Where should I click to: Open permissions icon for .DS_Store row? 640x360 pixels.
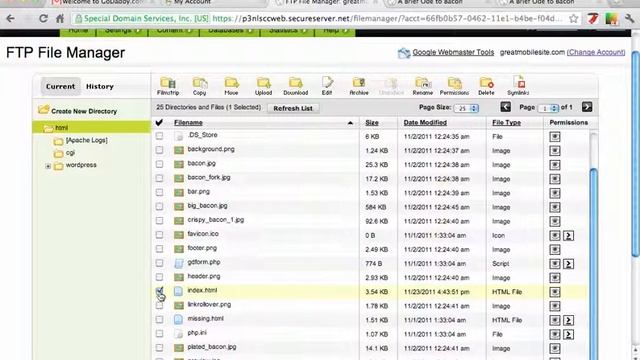pos(555,137)
